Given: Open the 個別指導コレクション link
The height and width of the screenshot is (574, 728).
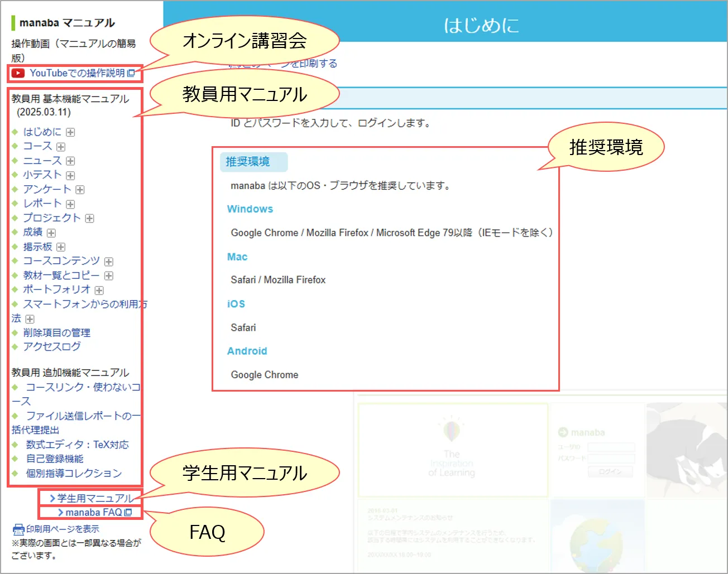Looking at the screenshot, I should tap(74, 474).
